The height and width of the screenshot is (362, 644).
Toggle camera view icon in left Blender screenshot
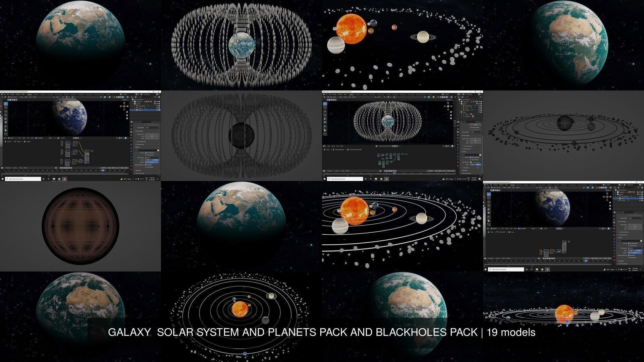127,118
